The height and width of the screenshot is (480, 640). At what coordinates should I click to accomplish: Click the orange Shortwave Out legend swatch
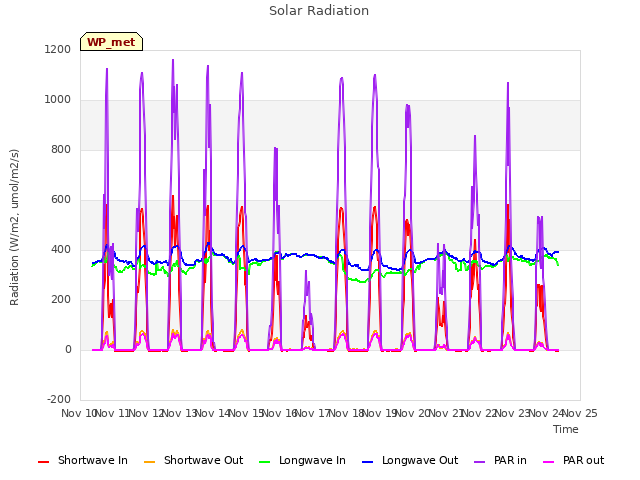pyautogui.click(x=149, y=462)
